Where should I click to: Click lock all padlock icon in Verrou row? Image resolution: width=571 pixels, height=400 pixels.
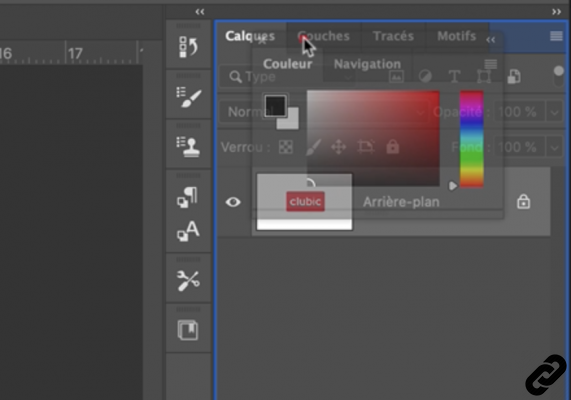pos(393,147)
